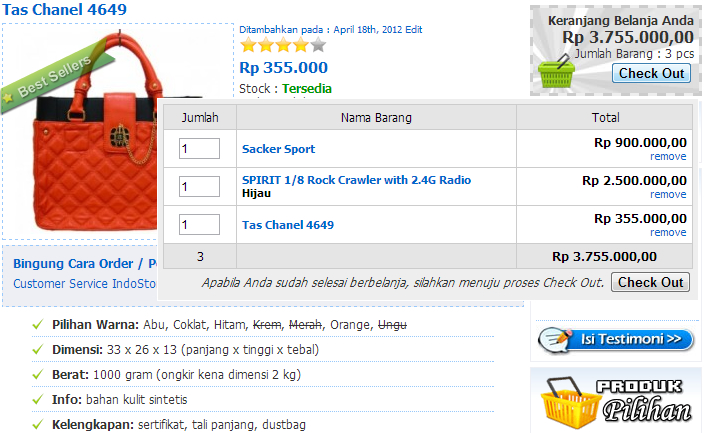The width and height of the screenshot is (705, 433).
Task: Remove SPIRIT Rock Crawler from cart
Action: (x=668, y=194)
